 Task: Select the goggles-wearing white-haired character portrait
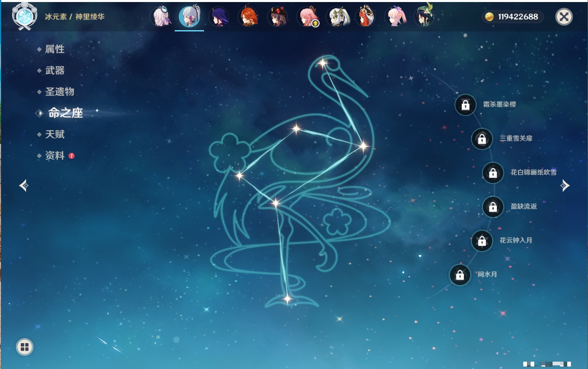(x=161, y=17)
